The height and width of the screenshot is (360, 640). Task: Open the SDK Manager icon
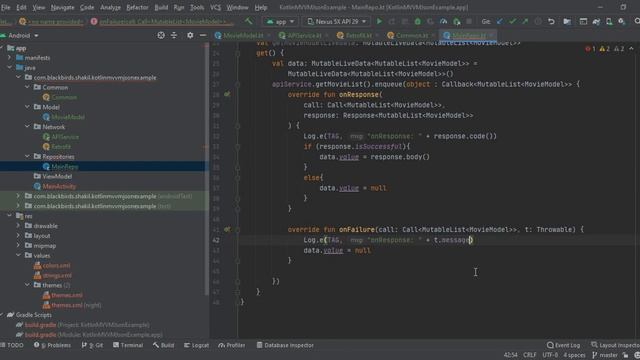coord(622,21)
